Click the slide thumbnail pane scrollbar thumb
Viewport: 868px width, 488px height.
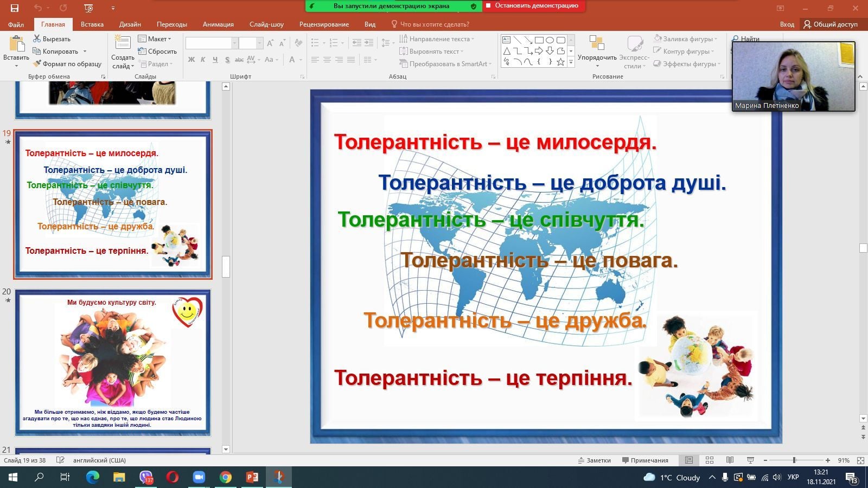[x=226, y=267]
